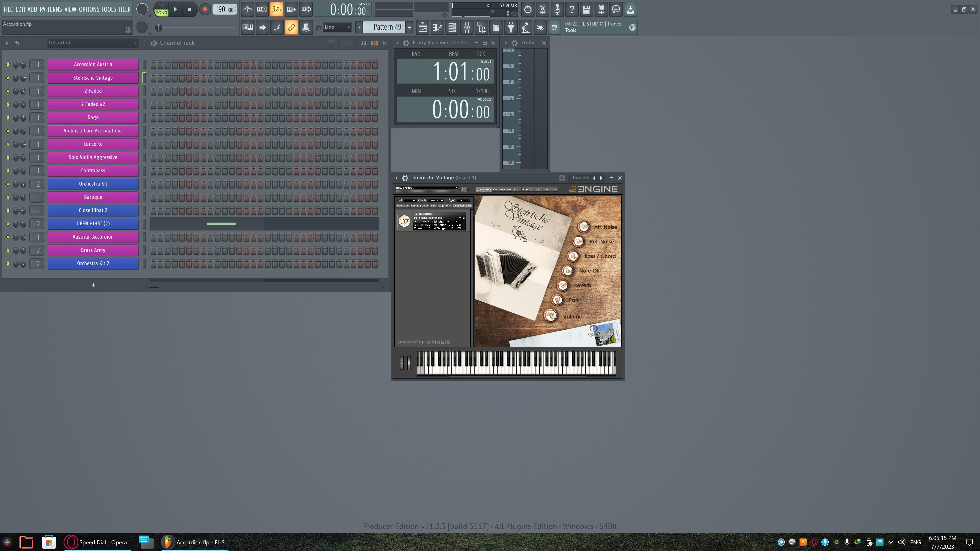Switch Pat/Song mode toggle
The height and width of the screenshot is (551, 980).
tap(161, 9)
